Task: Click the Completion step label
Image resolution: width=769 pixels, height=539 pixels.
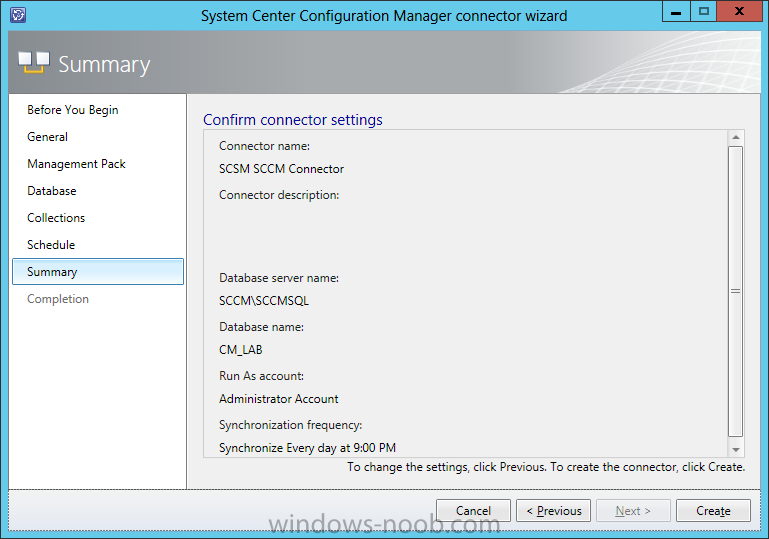Action: [x=58, y=299]
